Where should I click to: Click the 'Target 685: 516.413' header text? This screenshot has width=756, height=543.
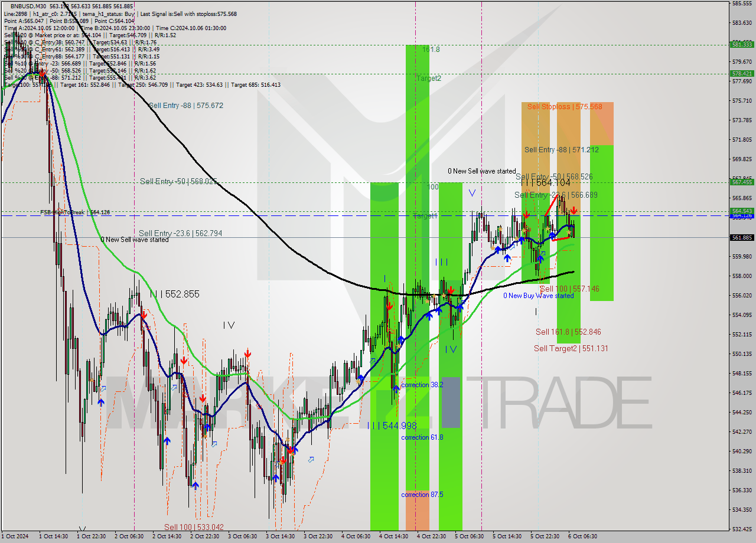point(256,84)
